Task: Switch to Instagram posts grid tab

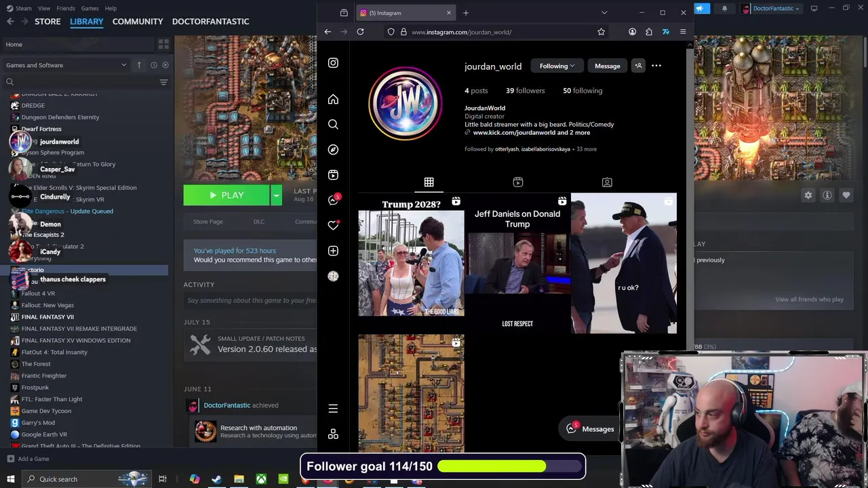Action: coord(429,182)
